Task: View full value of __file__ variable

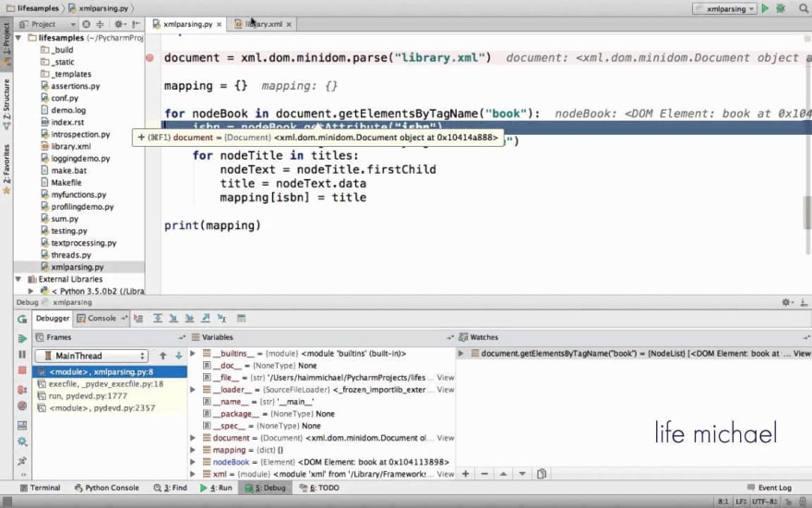Action: click(x=446, y=378)
